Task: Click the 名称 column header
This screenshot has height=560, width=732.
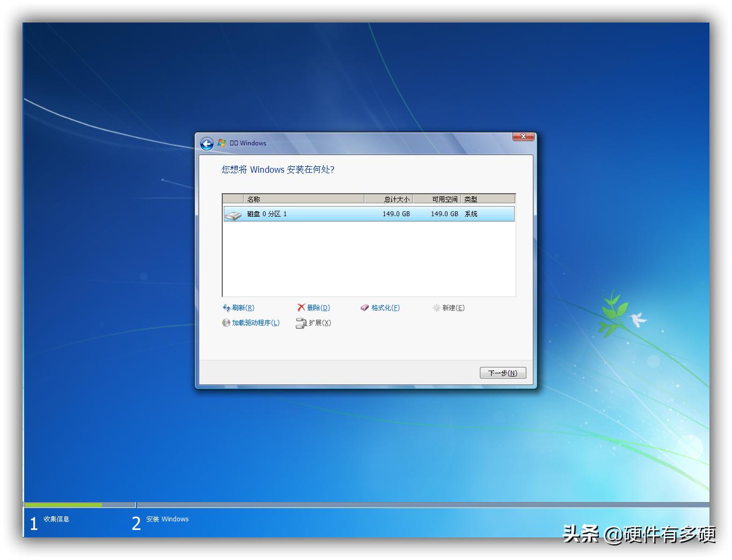Action: [x=253, y=198]
